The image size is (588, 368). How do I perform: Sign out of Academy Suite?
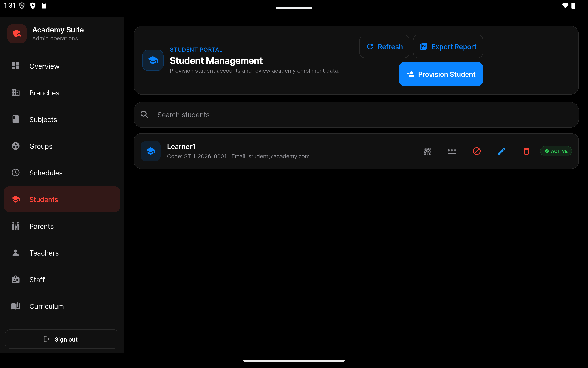(62, 339)
